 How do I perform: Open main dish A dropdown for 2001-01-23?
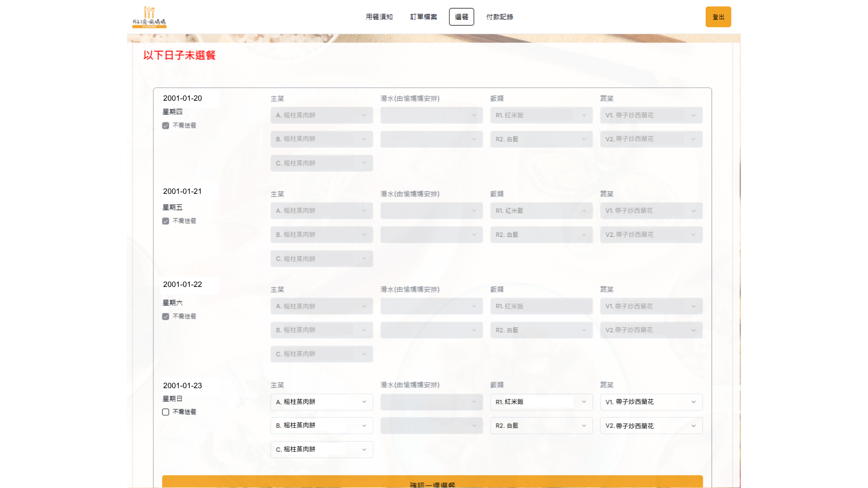(x=321, y=402)
